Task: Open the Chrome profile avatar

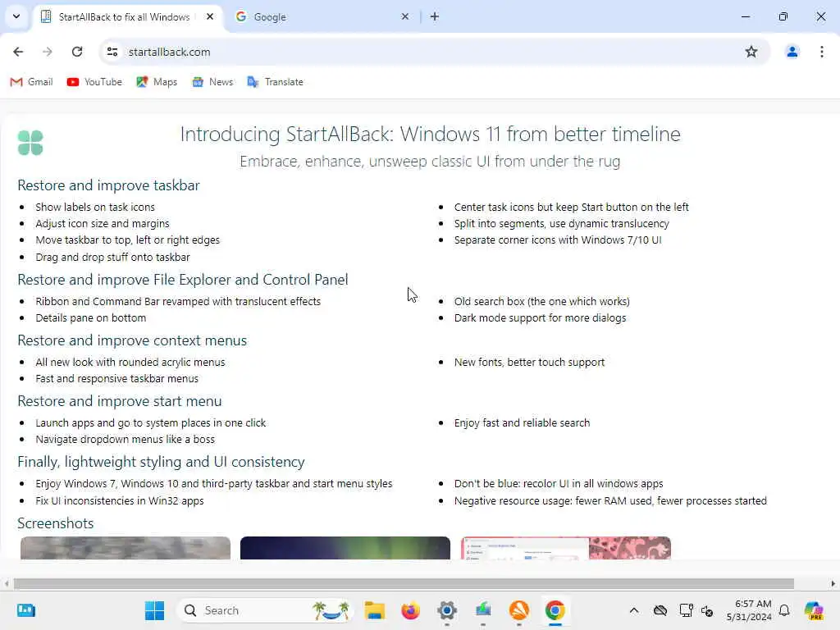Action: coord(792,52)
